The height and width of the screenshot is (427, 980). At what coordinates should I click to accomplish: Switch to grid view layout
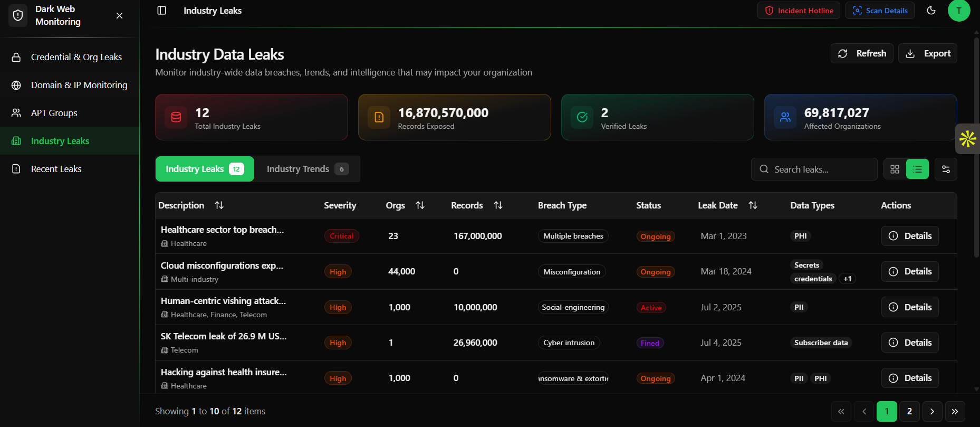[x=895, y=169]
